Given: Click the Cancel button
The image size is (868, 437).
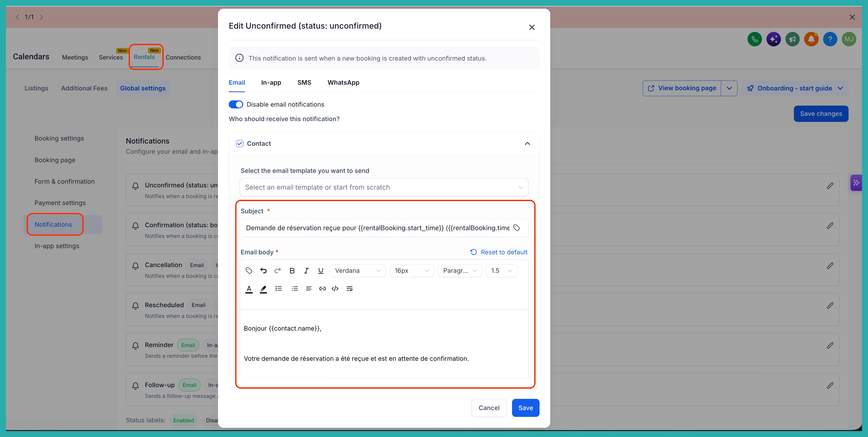Looking at the screenshot, I should click(489, 408).
